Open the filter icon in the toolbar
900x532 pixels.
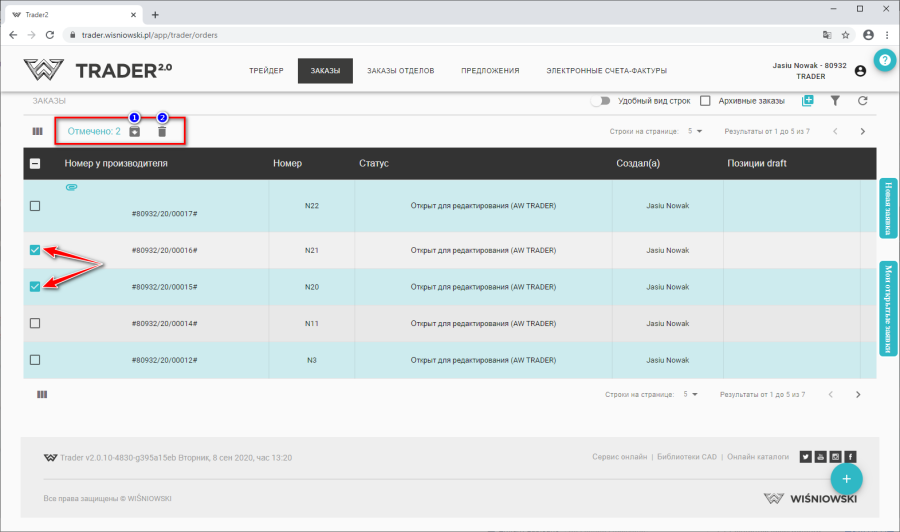(835, 101)
